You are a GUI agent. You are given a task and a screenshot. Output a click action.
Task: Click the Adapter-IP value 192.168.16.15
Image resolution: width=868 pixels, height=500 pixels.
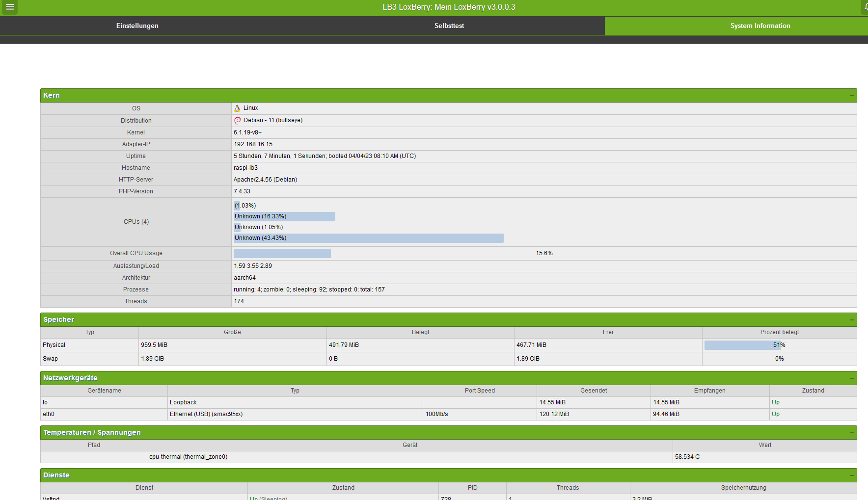(253, 144)
